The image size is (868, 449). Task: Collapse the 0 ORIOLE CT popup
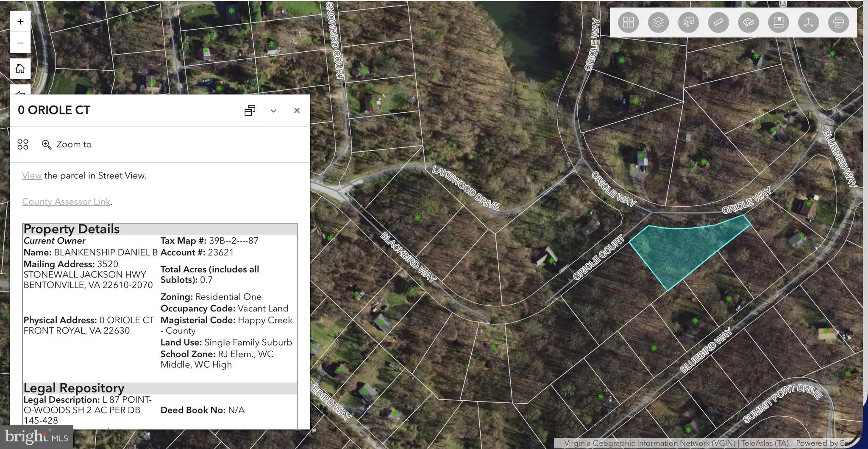[273, 111]
